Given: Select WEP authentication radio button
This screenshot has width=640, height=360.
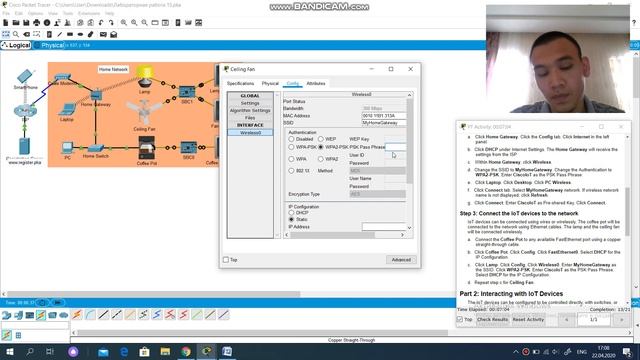Looking at the screenshot, I should tap(321, 139).
